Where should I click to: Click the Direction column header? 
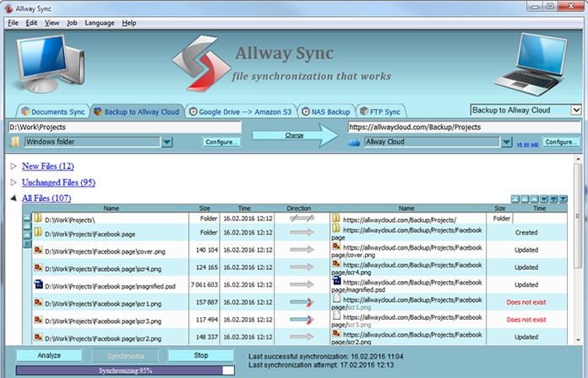298,208
